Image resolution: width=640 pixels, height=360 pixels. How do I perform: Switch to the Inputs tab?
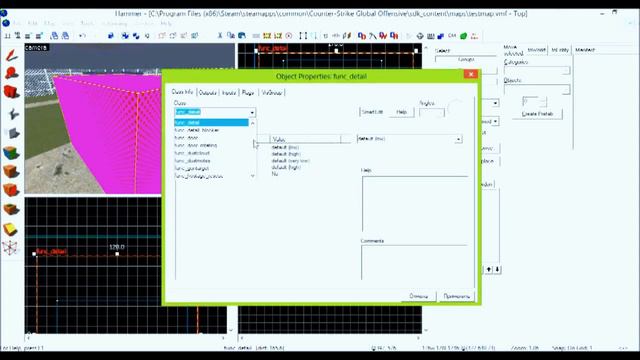[229, 93]
